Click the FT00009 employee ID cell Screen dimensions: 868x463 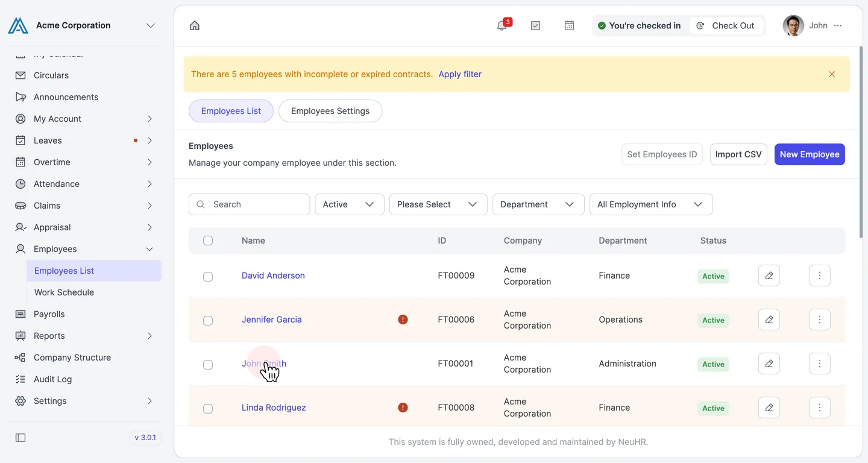tap(456, 276)
